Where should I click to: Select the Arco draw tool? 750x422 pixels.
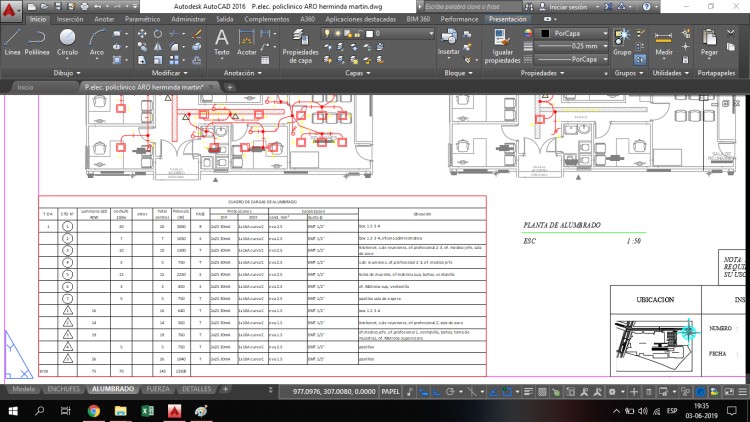coord(97,42)
